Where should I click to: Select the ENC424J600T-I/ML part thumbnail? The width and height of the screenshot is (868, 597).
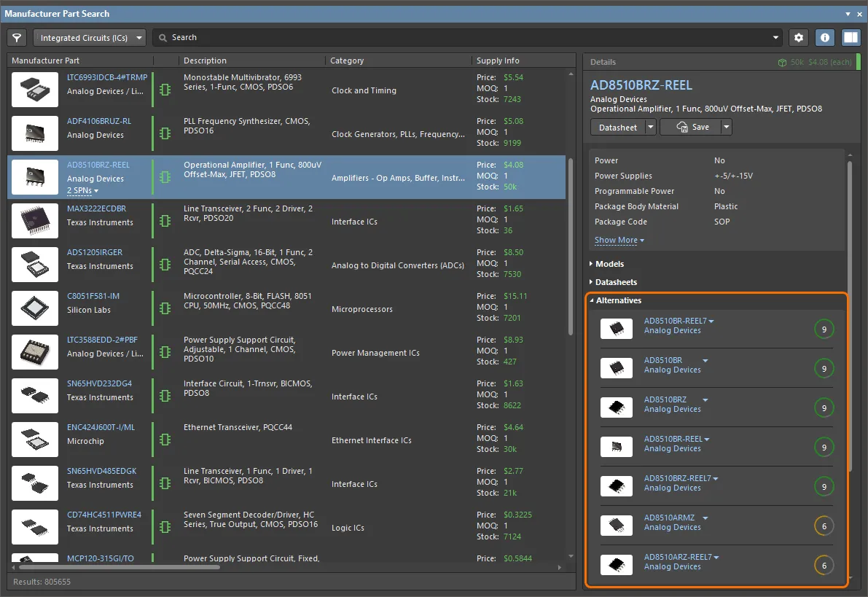[x=35, y=439]
